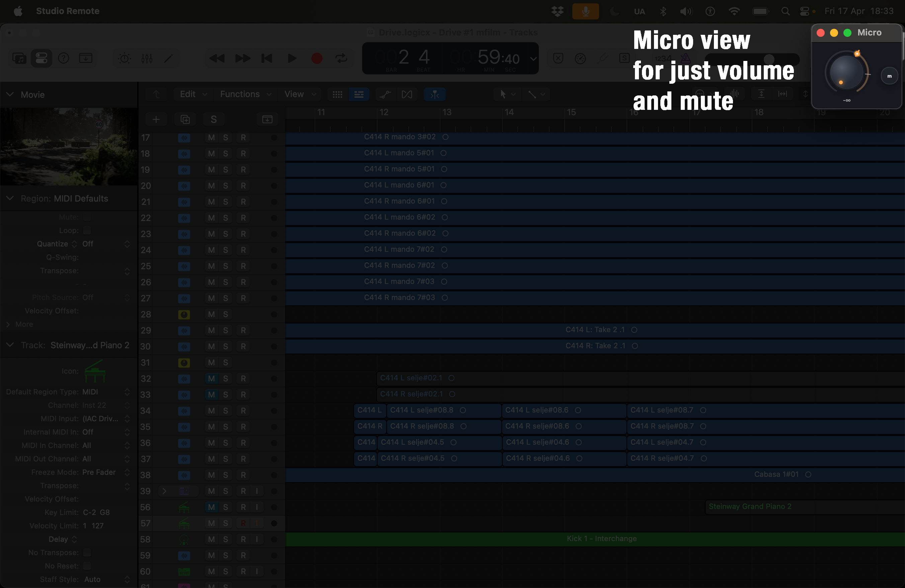The height and width of the screenshot is (588, 905).
Task: Switch to grid view using the grid icon
Action: pos(337,94)
